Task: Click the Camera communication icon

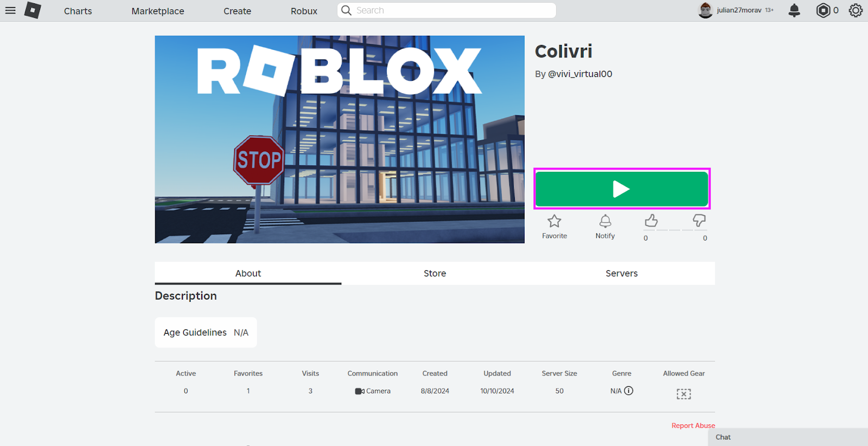Action: [x=360, y=391]
